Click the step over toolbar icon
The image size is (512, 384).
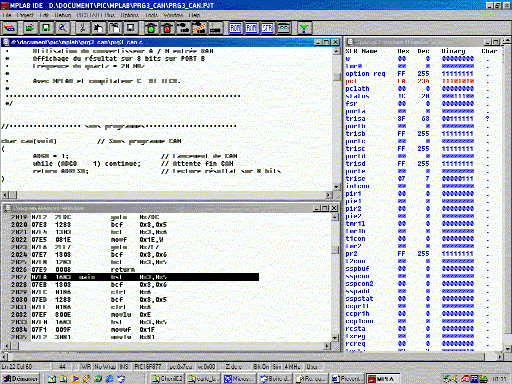click(199, 28)
